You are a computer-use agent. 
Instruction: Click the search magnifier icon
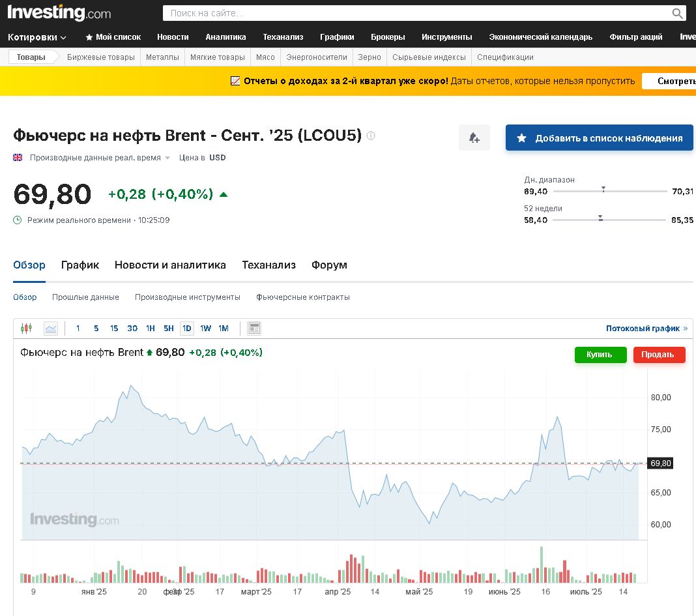click(678, 14)
